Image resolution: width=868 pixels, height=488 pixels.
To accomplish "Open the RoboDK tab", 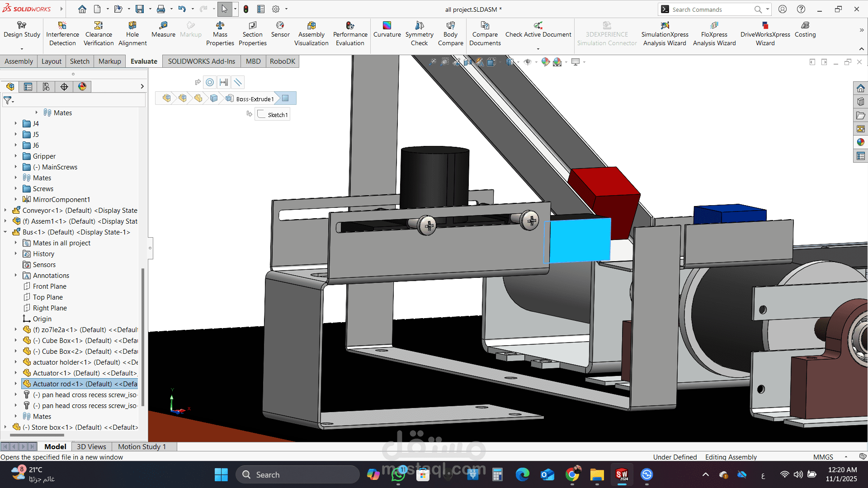I will [283, 61].
